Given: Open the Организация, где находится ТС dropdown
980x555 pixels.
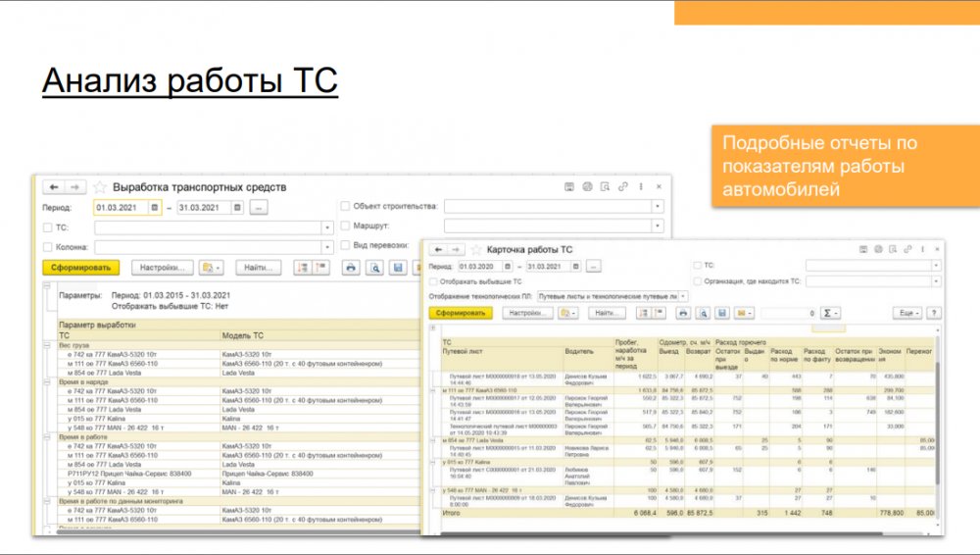Looking at the screenshot, I should click(936, 280).
